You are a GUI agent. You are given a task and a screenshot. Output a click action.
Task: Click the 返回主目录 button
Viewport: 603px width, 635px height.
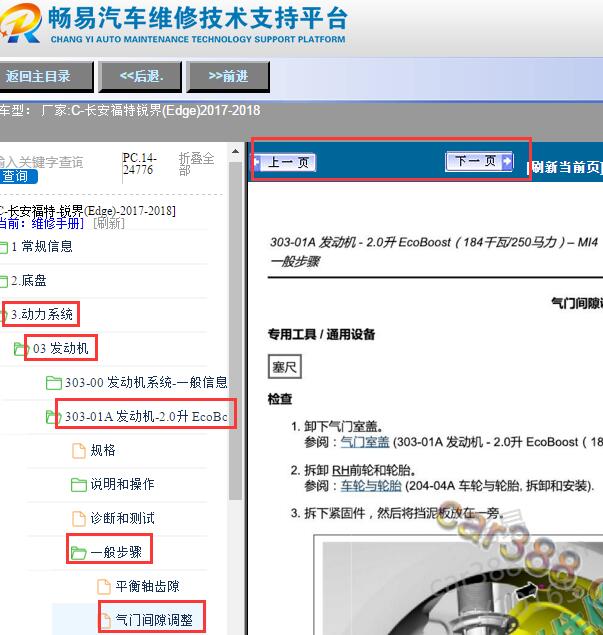(45, 76)
